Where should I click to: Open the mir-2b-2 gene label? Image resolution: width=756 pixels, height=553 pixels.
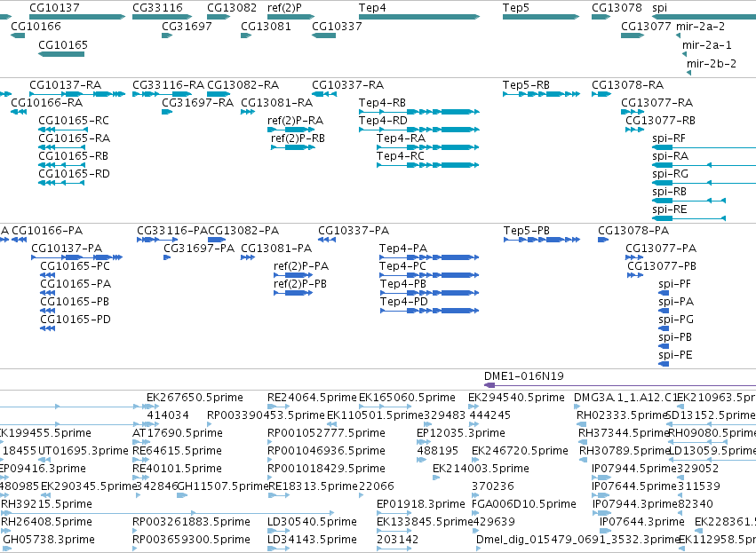[x=712, y=64]
